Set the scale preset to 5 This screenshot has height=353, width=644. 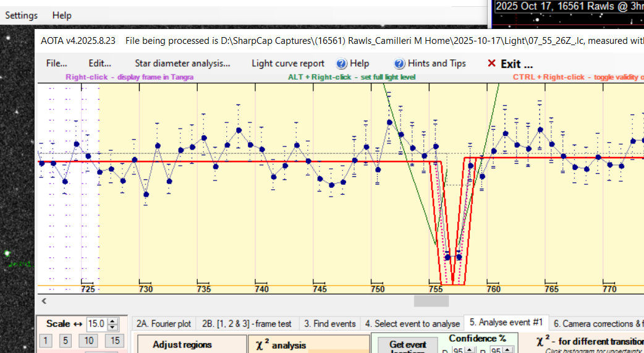(65, 341)
